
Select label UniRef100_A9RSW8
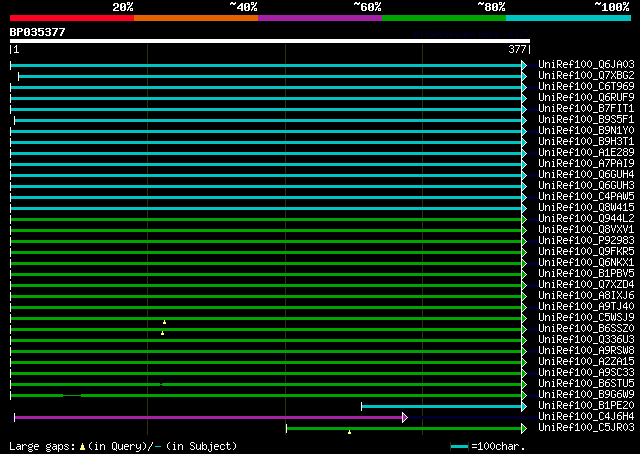pyautogui.click(x=586, y=351)
